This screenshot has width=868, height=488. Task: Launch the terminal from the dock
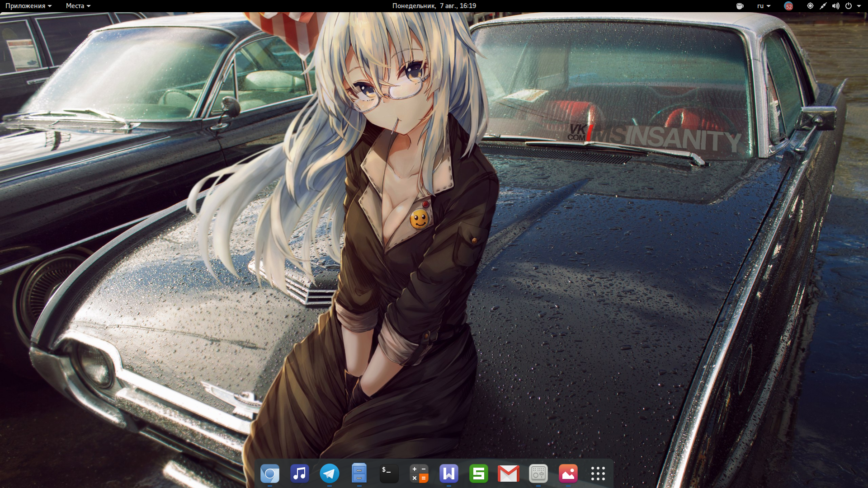389,474
